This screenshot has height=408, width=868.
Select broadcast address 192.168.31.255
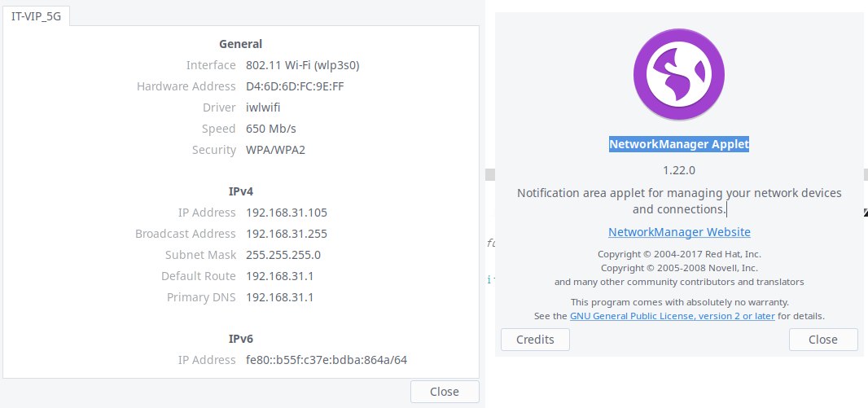tap(287, 234)
